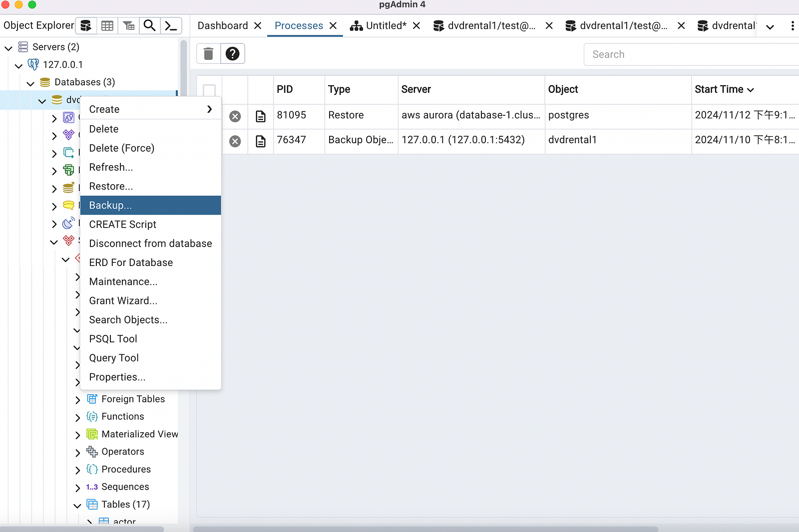
Task: Click the Sequences icon in the tree
Action: [x=92, y=487]
